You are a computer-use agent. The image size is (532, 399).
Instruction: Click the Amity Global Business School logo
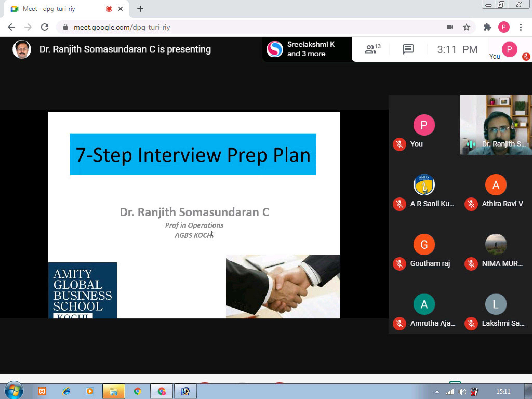tap(83, 290)
